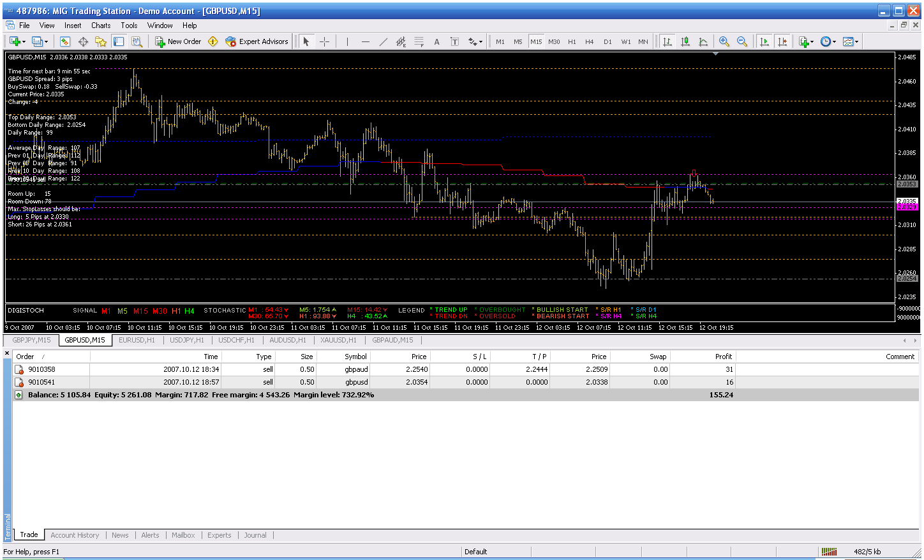This screenshot has width=924, height=560.
Task: Click the crosshair cursor tool
Action: pyautogui.click(x=324, y=41)
